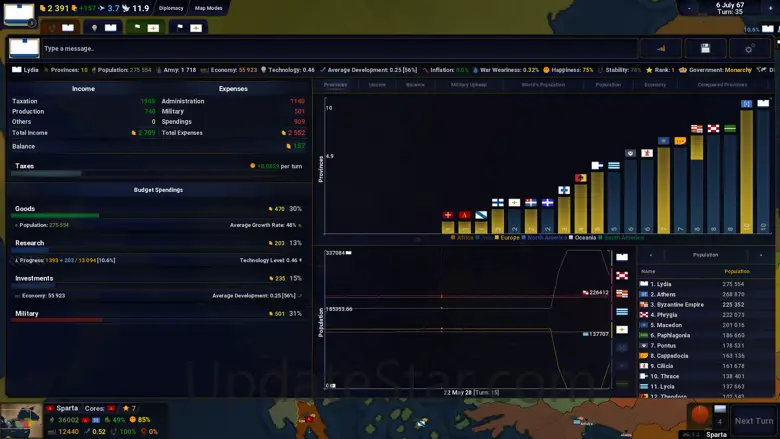Open the green flag event tab
The width and height of the screenshot is (780, 439).
click(146, 27)
